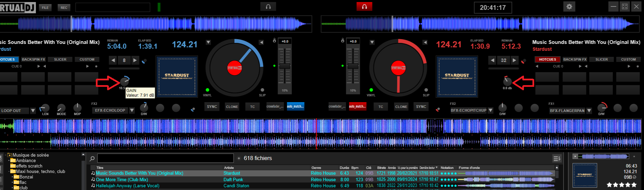Toggle the red auto_match button on right deck
The height and width of the screenshot is (190, 644).
click(357, 107)
